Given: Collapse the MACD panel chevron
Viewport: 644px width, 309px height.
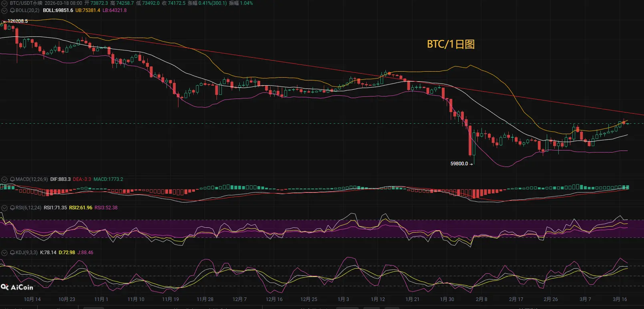Looking at the screenshot, I should click(x=4, y=179).
